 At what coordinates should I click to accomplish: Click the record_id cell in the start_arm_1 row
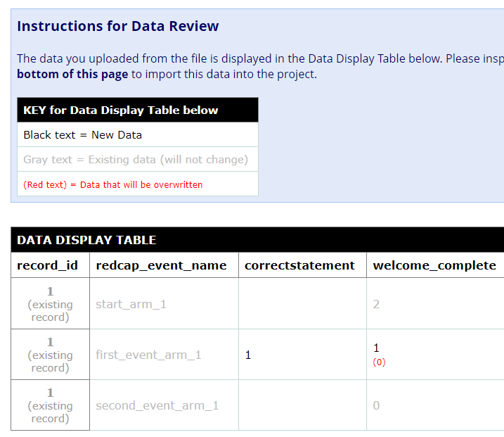[50, 304]
